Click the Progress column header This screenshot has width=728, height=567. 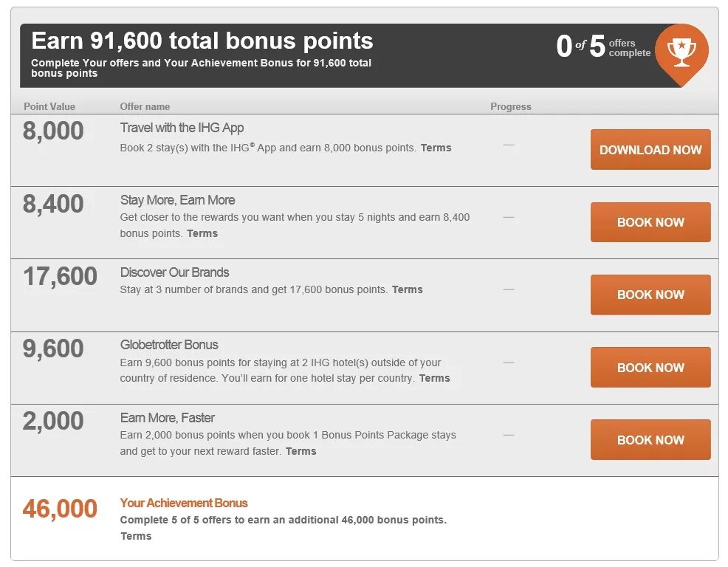[x=511, y=106]
